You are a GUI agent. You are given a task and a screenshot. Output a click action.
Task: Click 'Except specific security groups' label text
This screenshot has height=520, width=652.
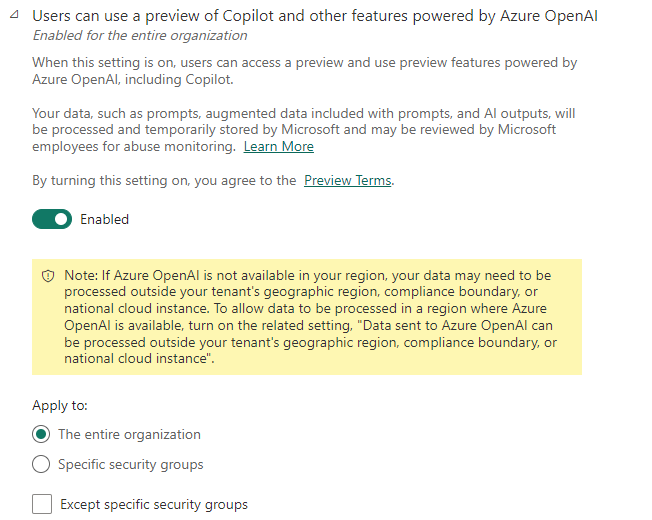[x=154, y=505]
